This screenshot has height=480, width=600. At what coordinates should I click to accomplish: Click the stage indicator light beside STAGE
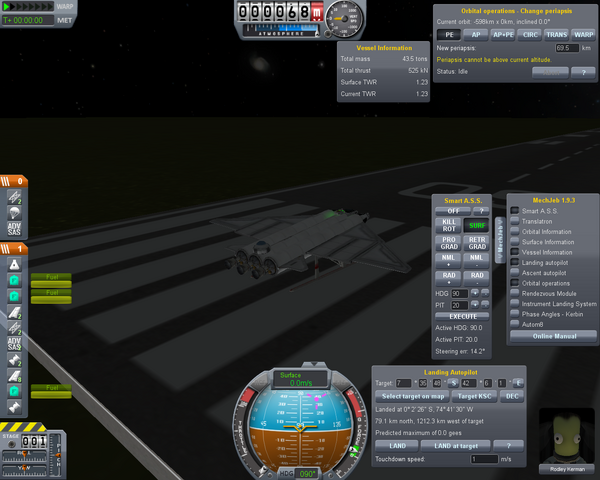[x=12, y=444]
